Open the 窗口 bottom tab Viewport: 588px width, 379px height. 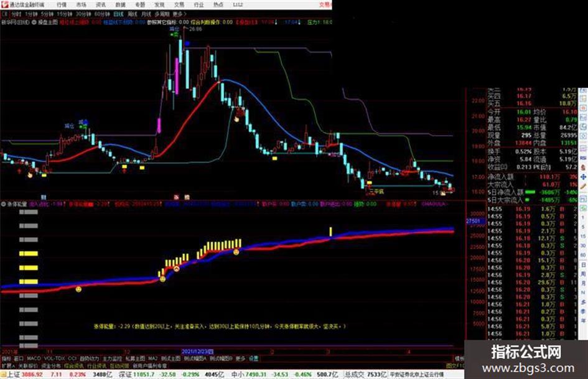19,358
